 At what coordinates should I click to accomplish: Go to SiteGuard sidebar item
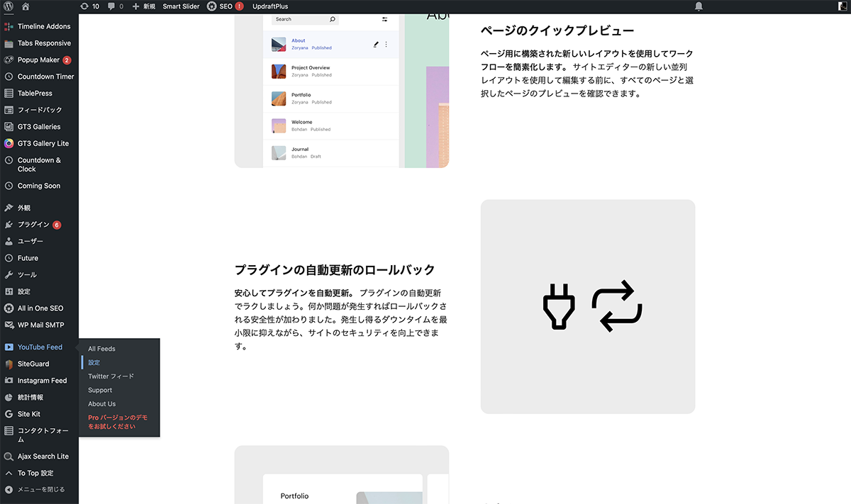(33, 364)
